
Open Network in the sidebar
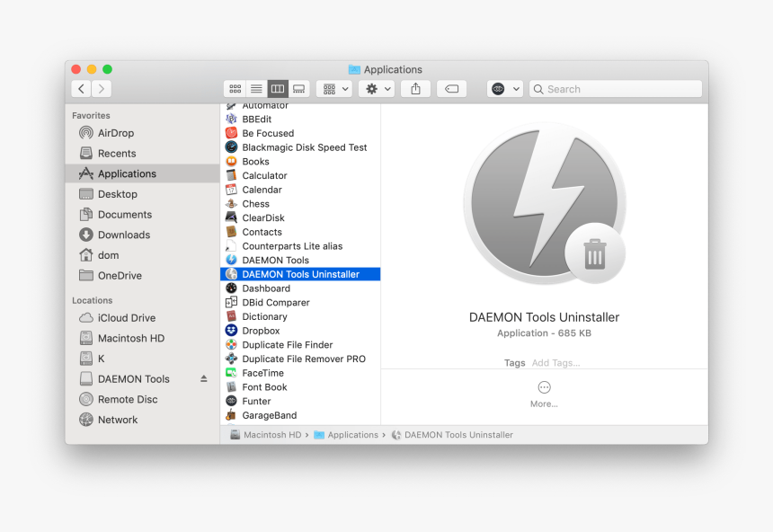(142, 420)
